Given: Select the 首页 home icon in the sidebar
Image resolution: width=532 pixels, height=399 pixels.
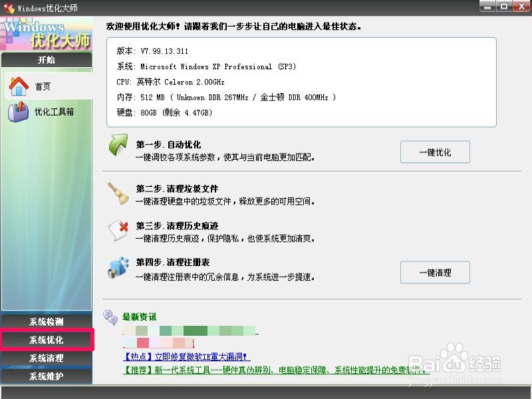Looking at the screenshot, I should 20,84.
